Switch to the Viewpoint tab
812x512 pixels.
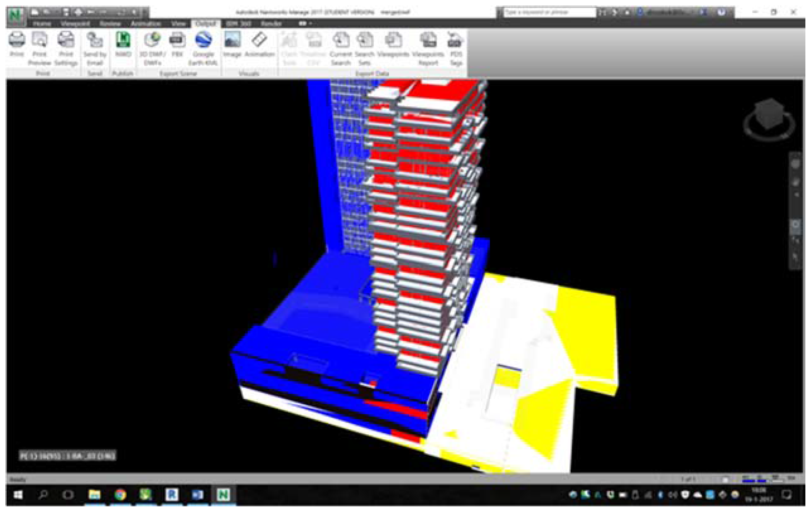pyautogui.click(x=75, y=24)
